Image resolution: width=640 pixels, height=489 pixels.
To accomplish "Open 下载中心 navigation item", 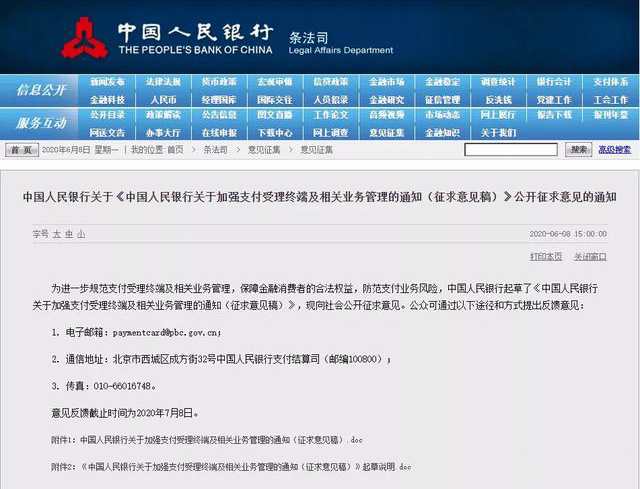I will pos(275,133).
